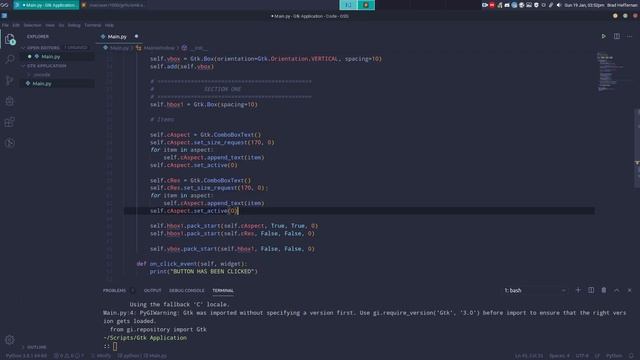Place cursor in the terminal prompt

click(x=115, y=346)
